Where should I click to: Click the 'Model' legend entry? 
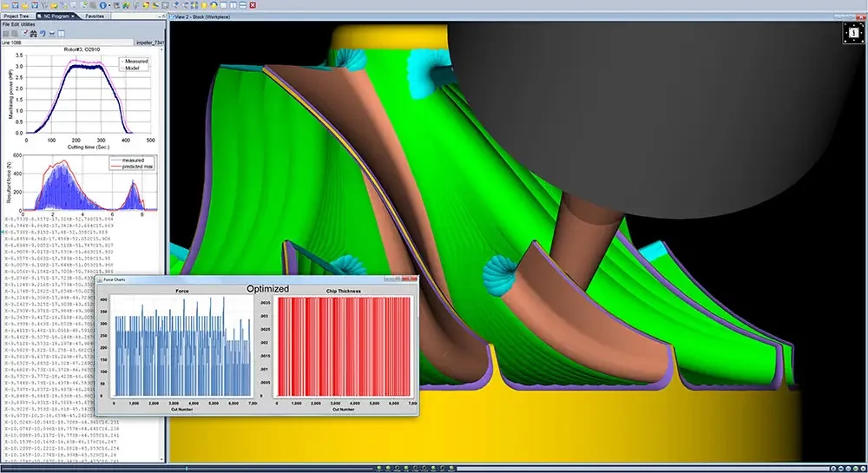click(x=132, y=68)
